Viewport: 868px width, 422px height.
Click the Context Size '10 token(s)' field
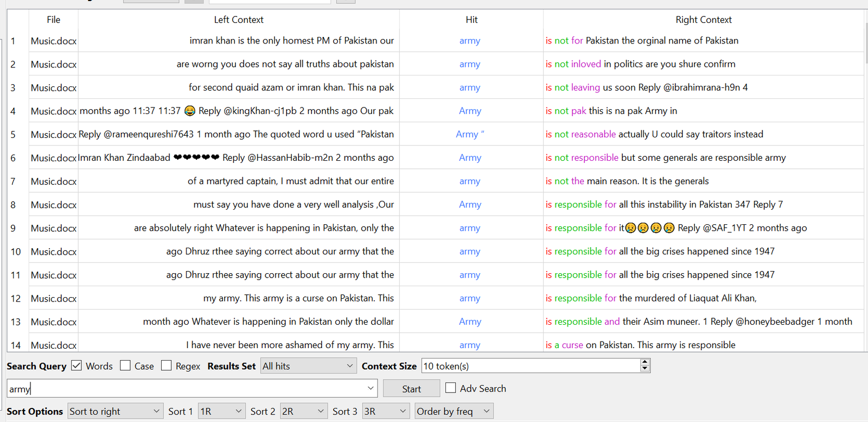pos(531,366)
